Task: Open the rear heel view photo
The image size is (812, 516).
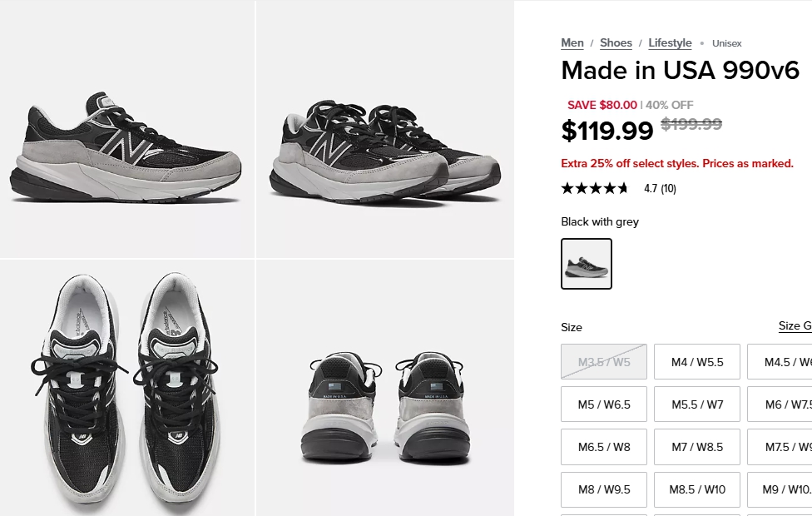Action: tap(384, 388)
